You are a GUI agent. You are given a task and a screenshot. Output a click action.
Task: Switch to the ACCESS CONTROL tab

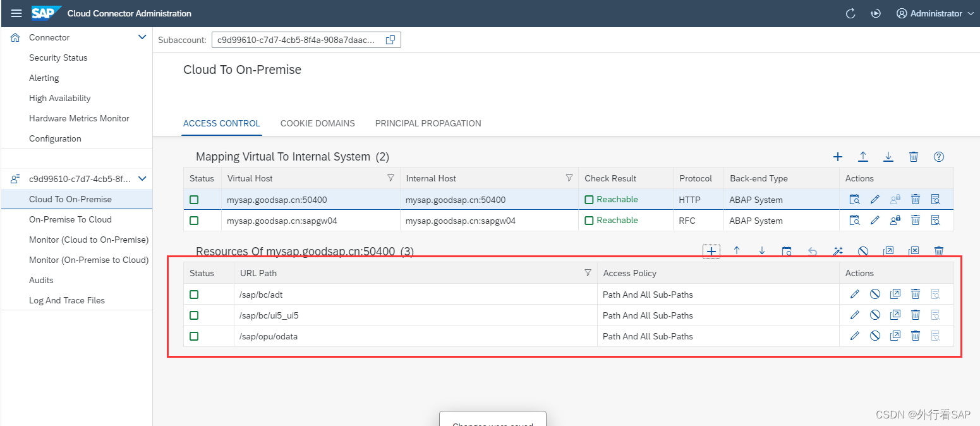pyautogui.click(x=222, y=123)
